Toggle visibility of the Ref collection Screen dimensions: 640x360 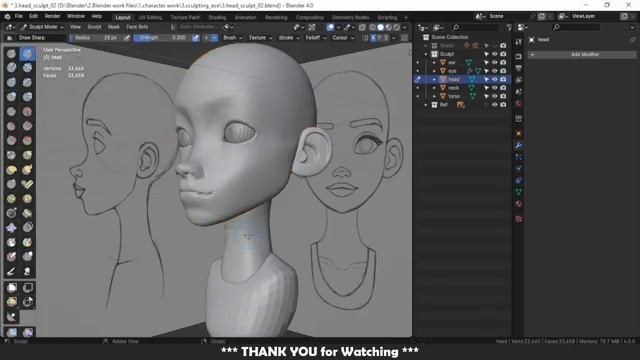point(494,105)
